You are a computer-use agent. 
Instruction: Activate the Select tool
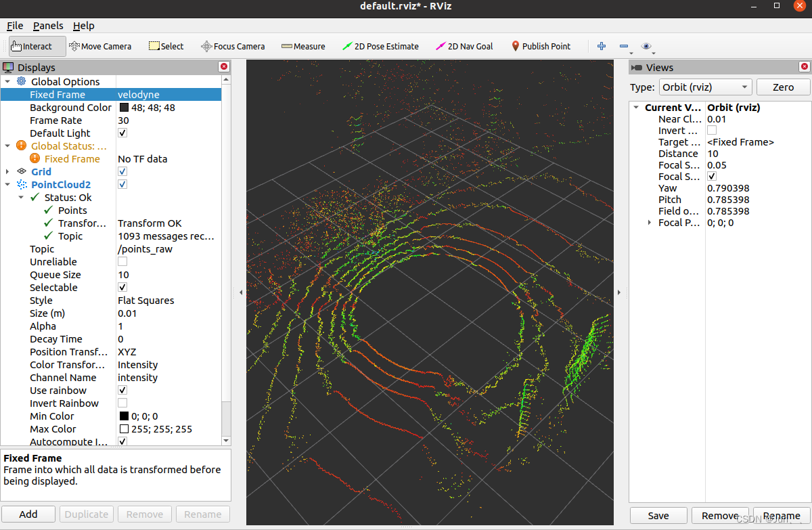166,46
